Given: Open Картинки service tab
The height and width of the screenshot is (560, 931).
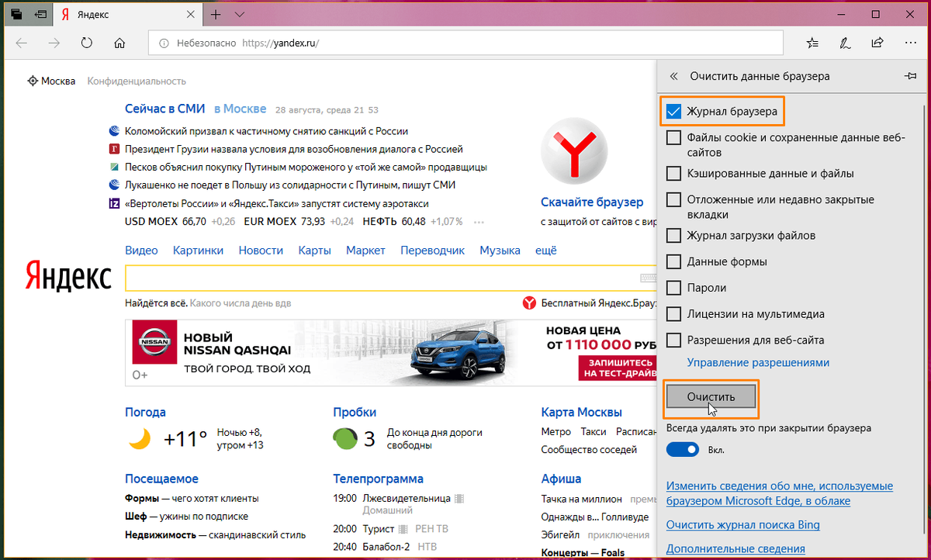Looking at the screenshot, I should (199, 251).
